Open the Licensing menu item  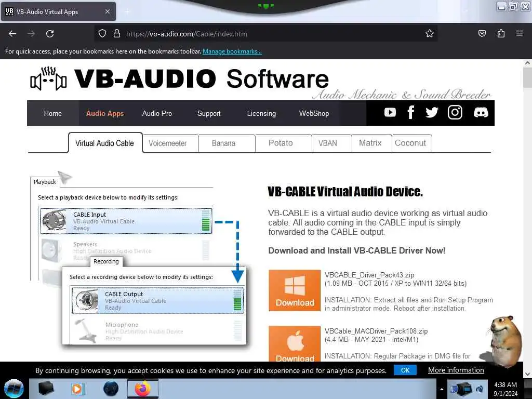coord(261,113)
